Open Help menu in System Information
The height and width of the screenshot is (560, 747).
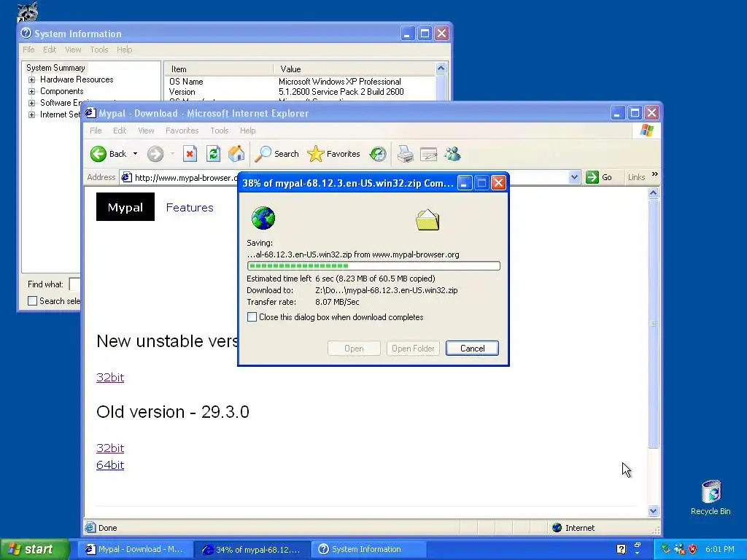[x=124, y=50]
